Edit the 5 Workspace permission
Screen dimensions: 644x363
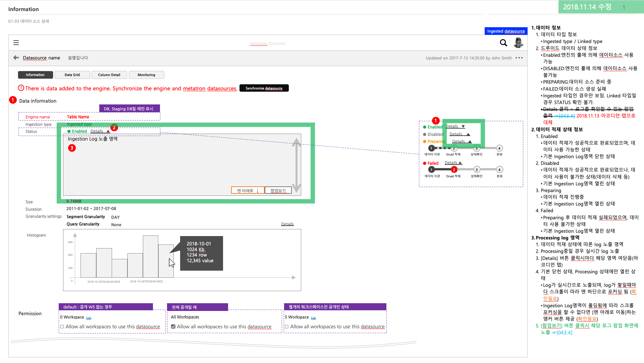313,318
